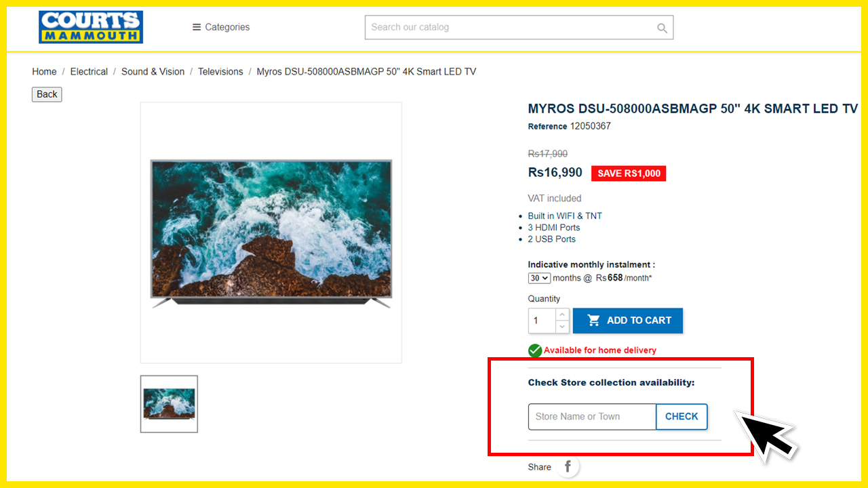Add the Myros TV to cart
The height and width of the screenshot is (488, 868).
(628, 321)
